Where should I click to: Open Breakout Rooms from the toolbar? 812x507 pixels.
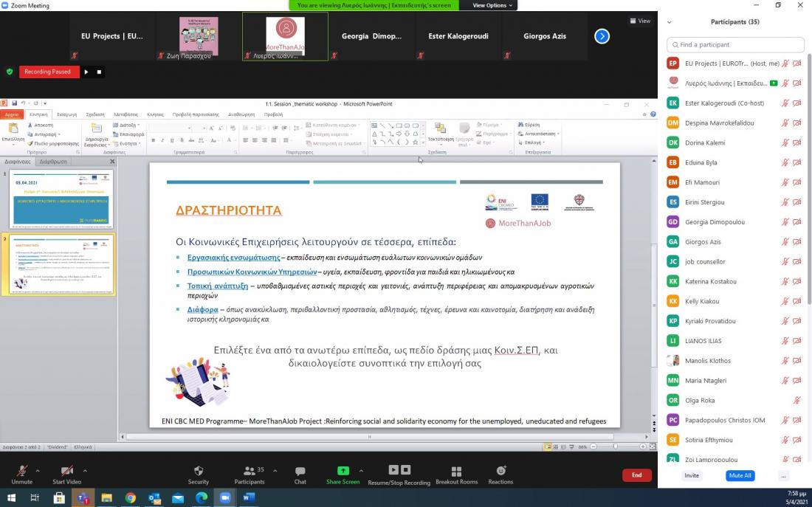click(x=456, y=471)
